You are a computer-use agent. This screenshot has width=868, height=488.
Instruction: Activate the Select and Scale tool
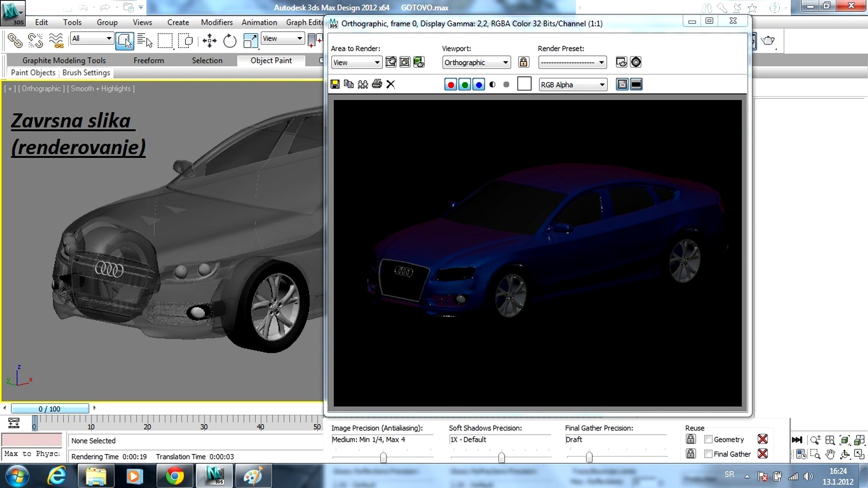[x=250, y=41]
